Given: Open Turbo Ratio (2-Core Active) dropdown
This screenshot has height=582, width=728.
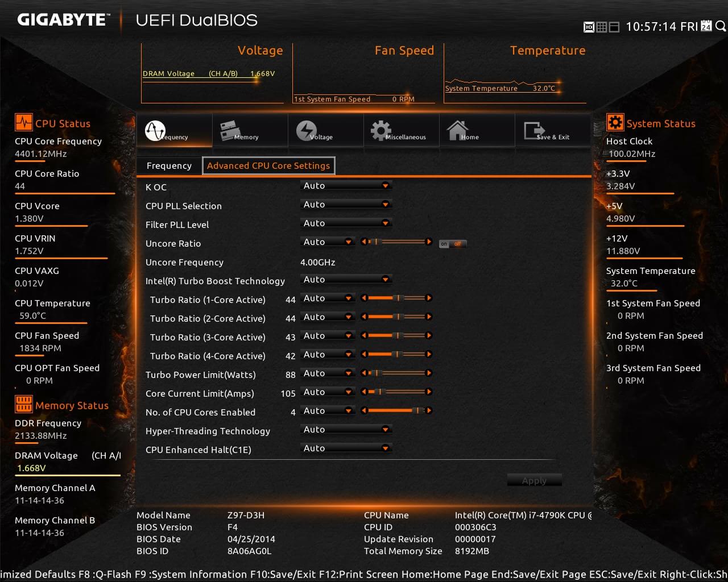Looking at the screenshot, I should pos(328,317).
